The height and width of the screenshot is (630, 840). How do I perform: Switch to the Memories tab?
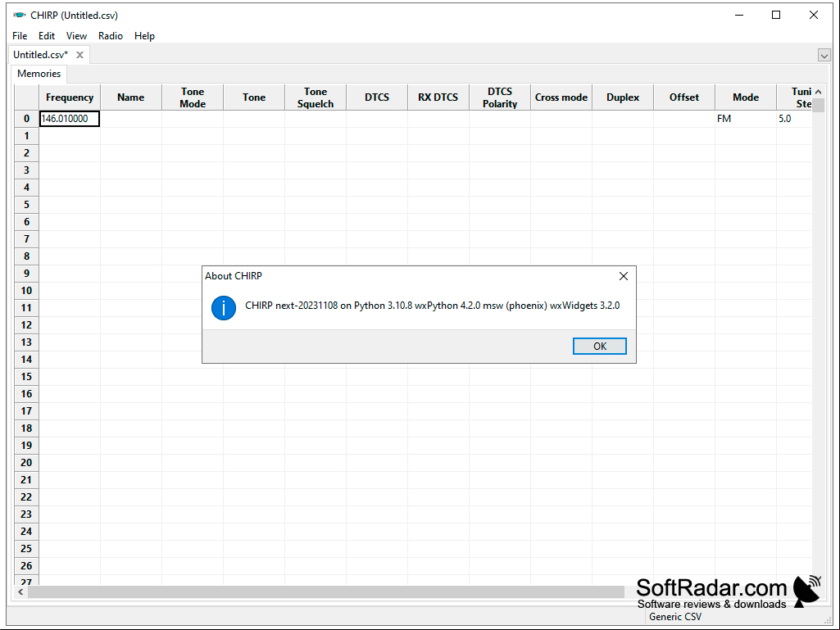(39, 74)
